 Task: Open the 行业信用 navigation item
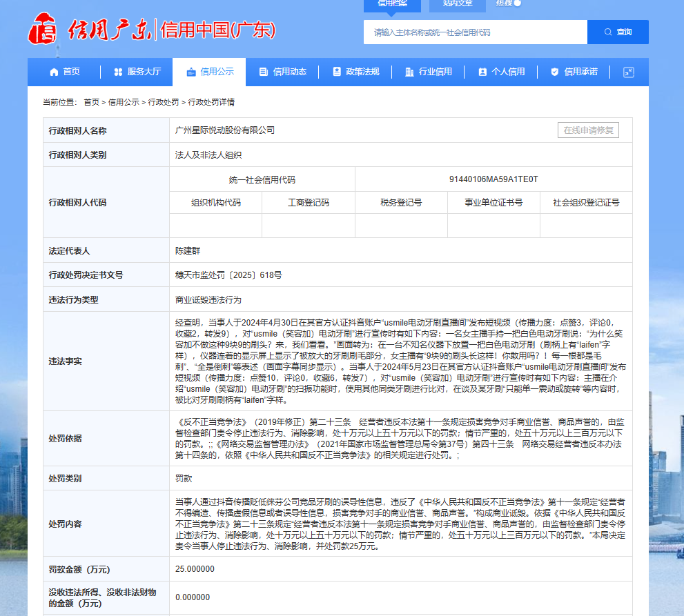coord(429,72)
